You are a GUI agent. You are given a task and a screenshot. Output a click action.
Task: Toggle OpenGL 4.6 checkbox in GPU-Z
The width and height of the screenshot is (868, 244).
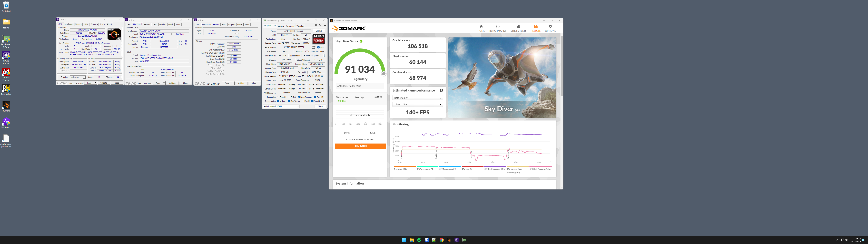click(312, 101)
